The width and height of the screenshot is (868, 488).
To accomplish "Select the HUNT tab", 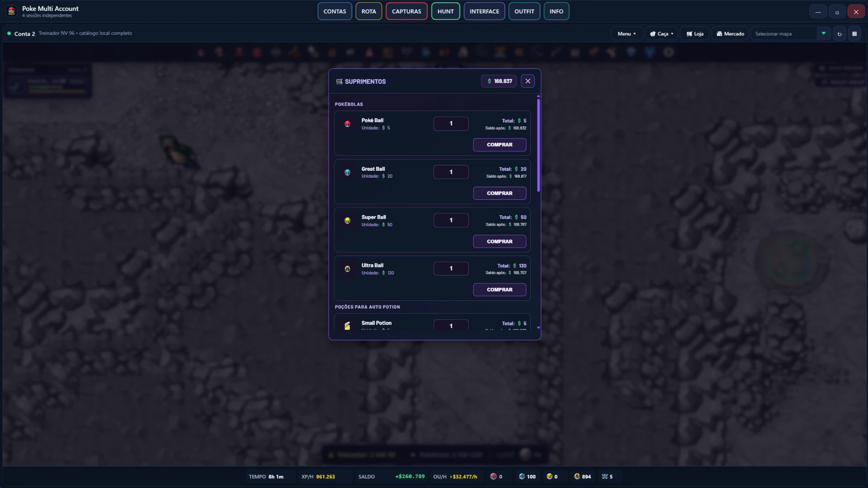I will [446, 11].
